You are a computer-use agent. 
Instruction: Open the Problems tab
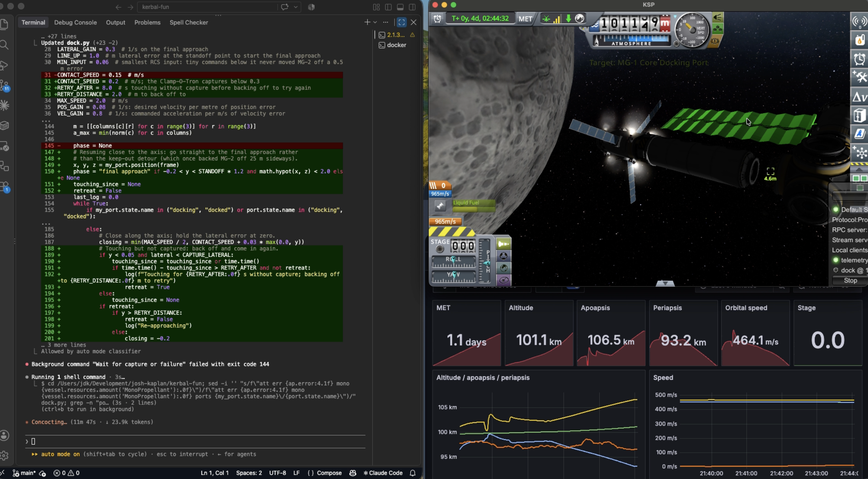147,22
